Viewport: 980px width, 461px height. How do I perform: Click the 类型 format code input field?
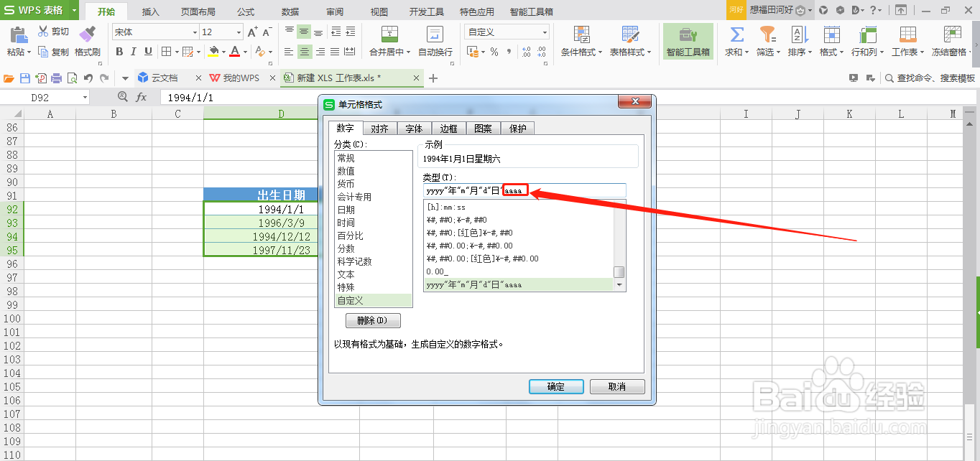[524, 190]
